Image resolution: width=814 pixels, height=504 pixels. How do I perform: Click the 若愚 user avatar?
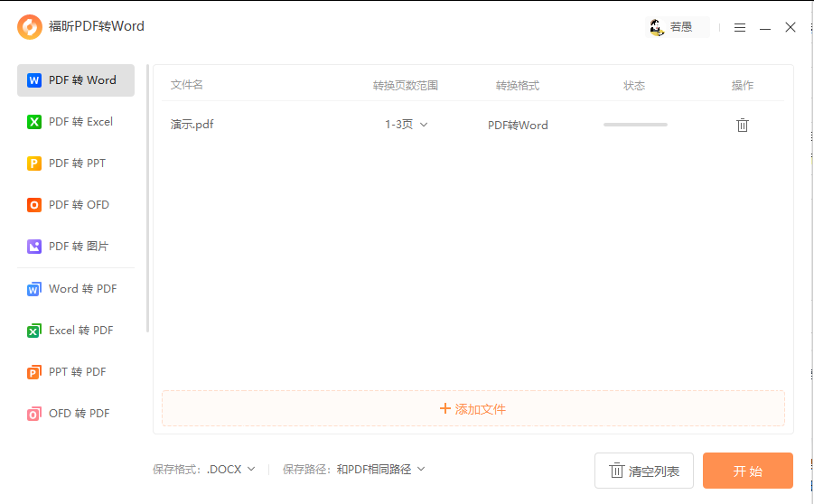point(657,27)
